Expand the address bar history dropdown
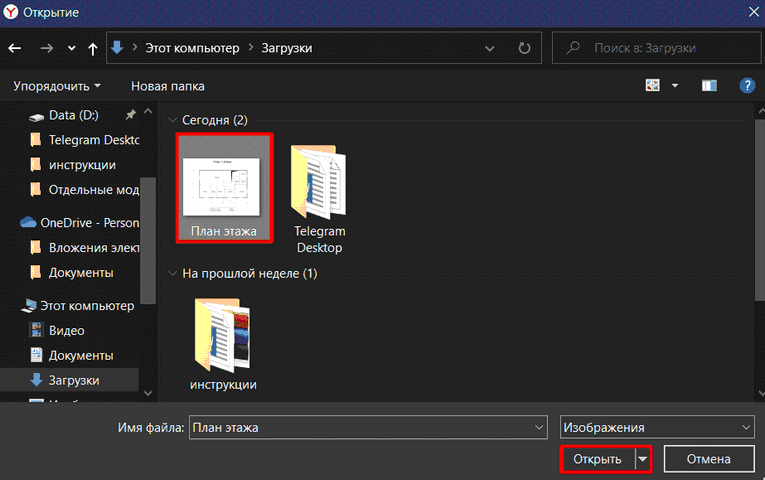Viewport: 765px width, 480px height. click(489, 48)
